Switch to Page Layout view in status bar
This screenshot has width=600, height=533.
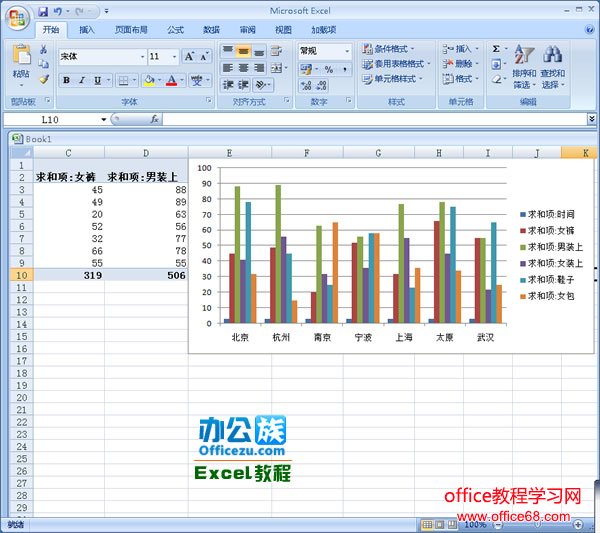[x=440, y=524]
